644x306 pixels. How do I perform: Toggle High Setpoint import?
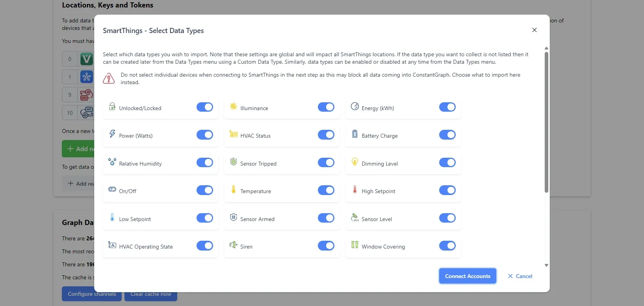pyautogui.click(x=447, y=190)
